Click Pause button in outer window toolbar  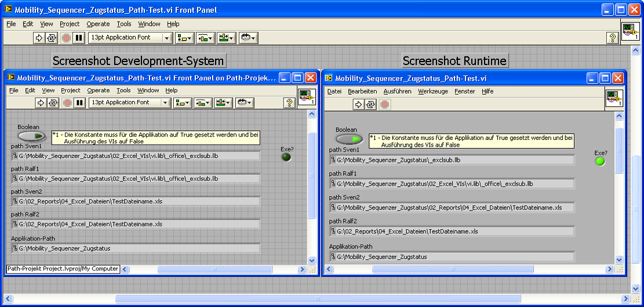(x=78, y=38)
